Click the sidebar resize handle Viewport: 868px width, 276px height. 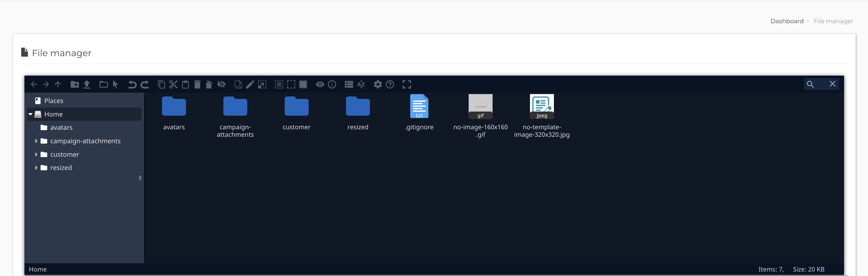tap(140, 178)
